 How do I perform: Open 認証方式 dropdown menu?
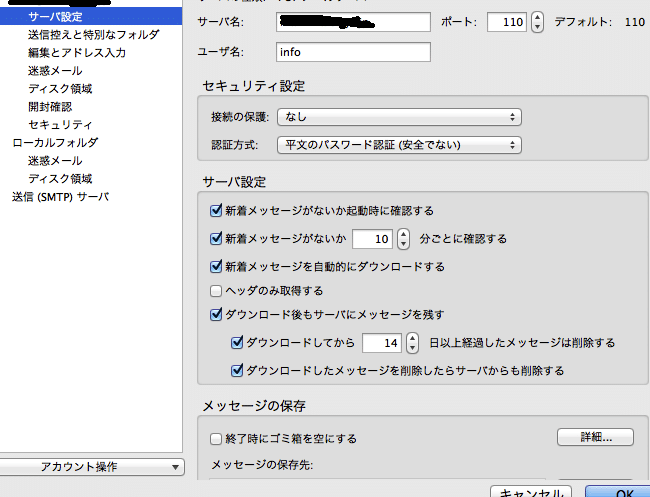(x=399, y=145)
